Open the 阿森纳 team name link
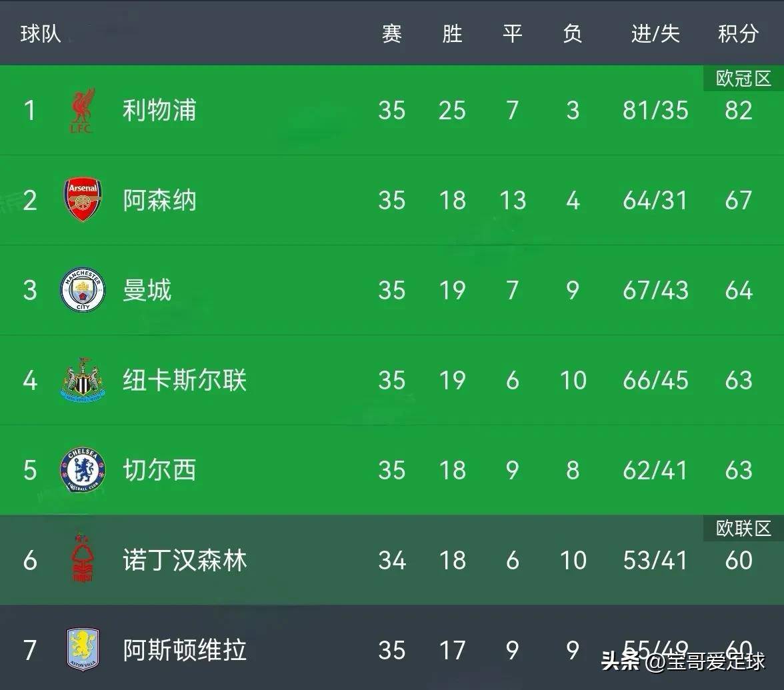Viewport: 784px width, 690px height. [159, 200]
